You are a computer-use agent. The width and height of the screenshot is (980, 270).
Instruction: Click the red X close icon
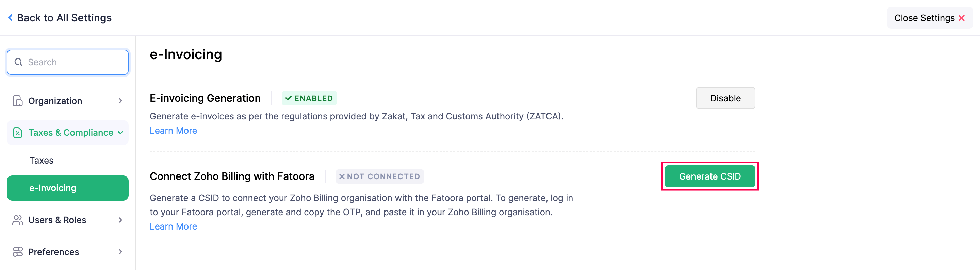pyautogui.click(x=961, y=18)
